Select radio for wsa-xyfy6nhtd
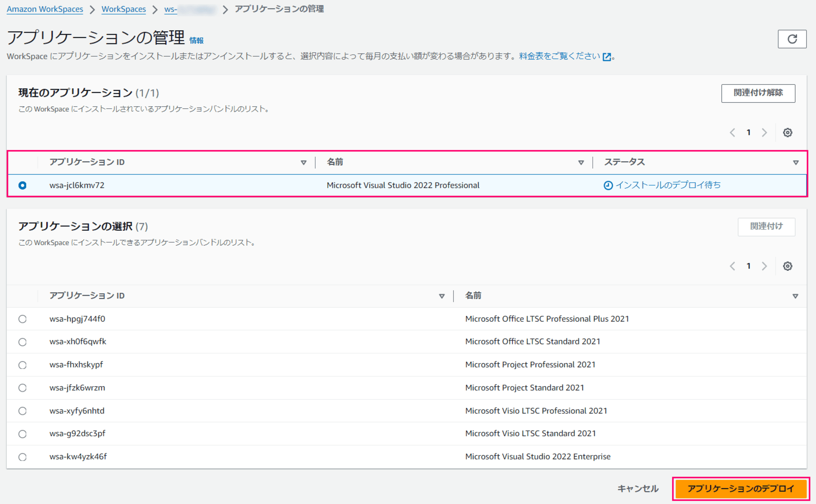Screen dimensions: 816x504 tap(22, 411)
